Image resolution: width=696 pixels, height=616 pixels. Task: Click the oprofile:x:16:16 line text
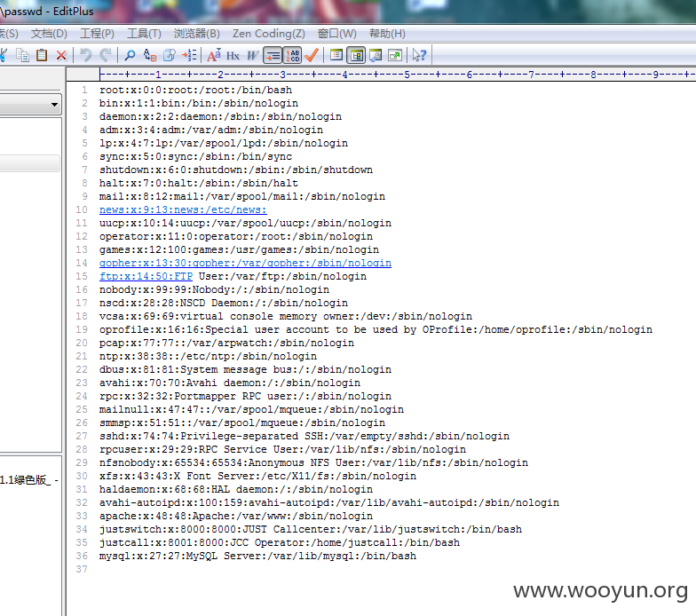click(376, 329)
